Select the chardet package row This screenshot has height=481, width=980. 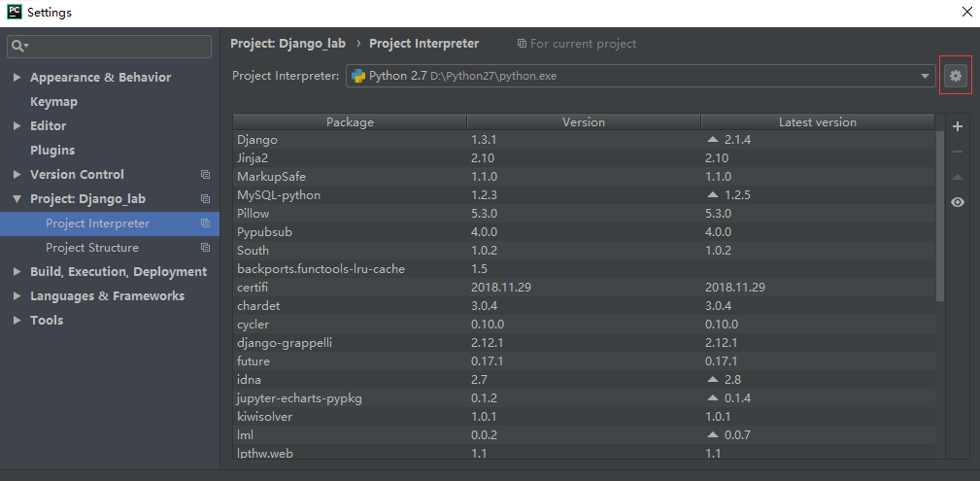[x=584, y=306]
